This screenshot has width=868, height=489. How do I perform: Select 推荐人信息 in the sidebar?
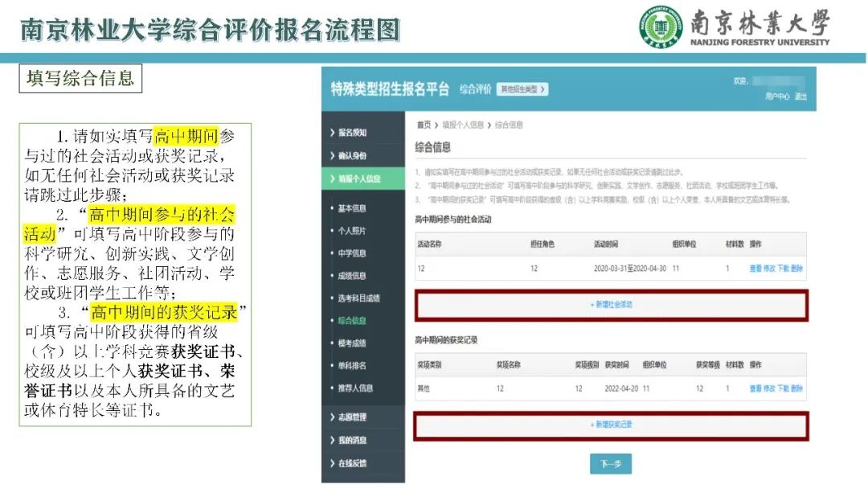(355, 388)
